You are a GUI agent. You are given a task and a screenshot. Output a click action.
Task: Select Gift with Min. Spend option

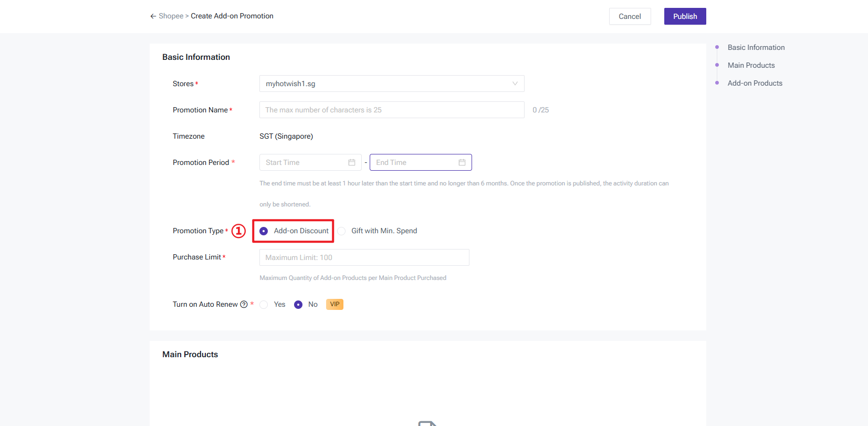[342, 231]
